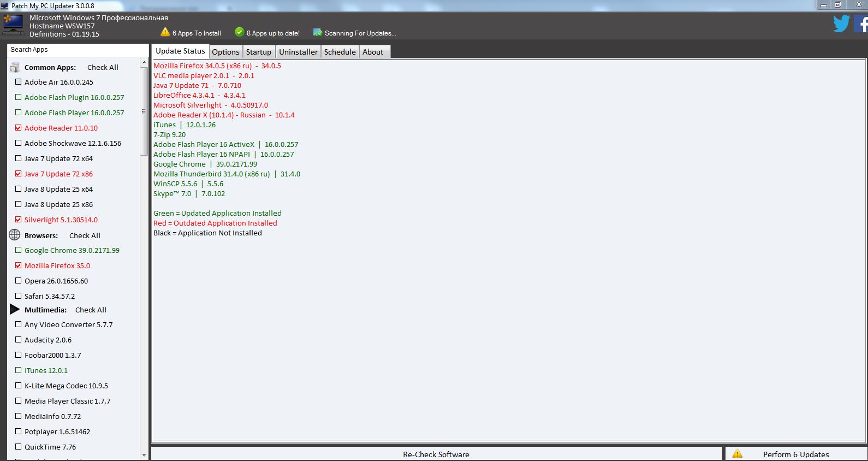Click the Mozilla Thunderbird 31.4.0 status line
Screen dimensions: 868x461
tap(227, 174)
